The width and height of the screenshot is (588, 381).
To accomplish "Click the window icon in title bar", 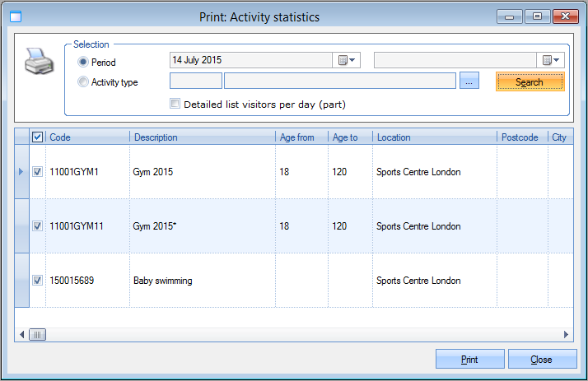I will click(14, 16).
